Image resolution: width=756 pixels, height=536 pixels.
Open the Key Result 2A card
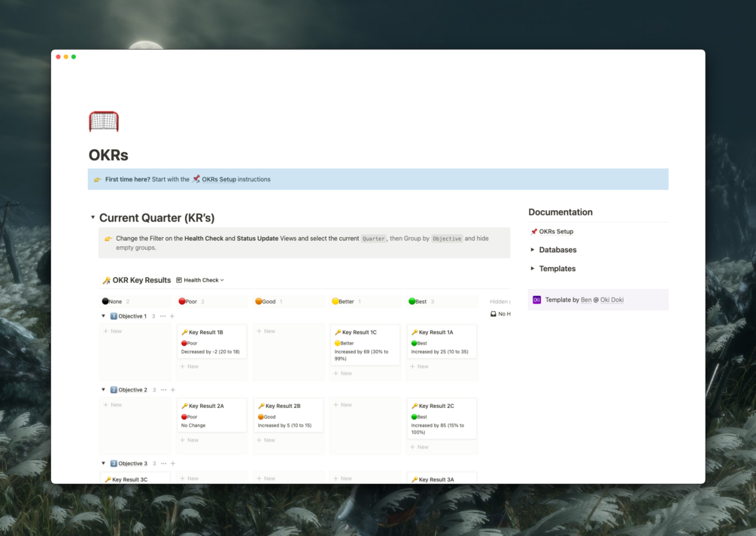[x=211, y=416]
